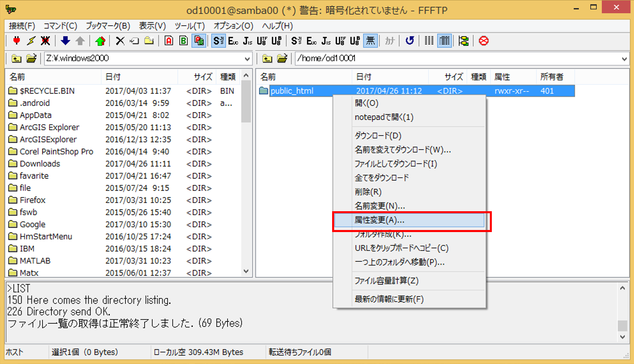The image size is (634, 364).
Task: Set local kanji code to EUC
Action: point(233,41)
